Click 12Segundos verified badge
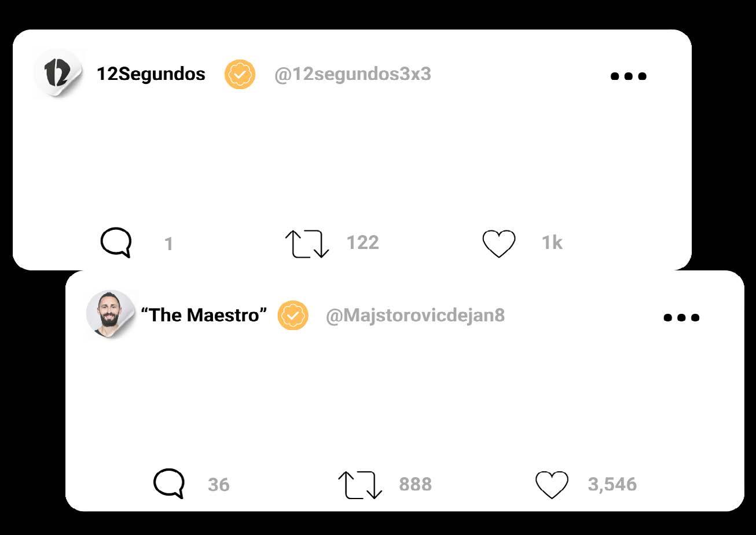Image resolution: width=756 pixels, height=535 pixels. [240, 75]
